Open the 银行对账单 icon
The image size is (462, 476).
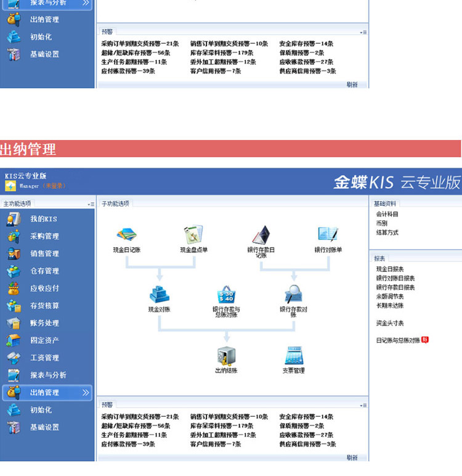coord(328,235)
